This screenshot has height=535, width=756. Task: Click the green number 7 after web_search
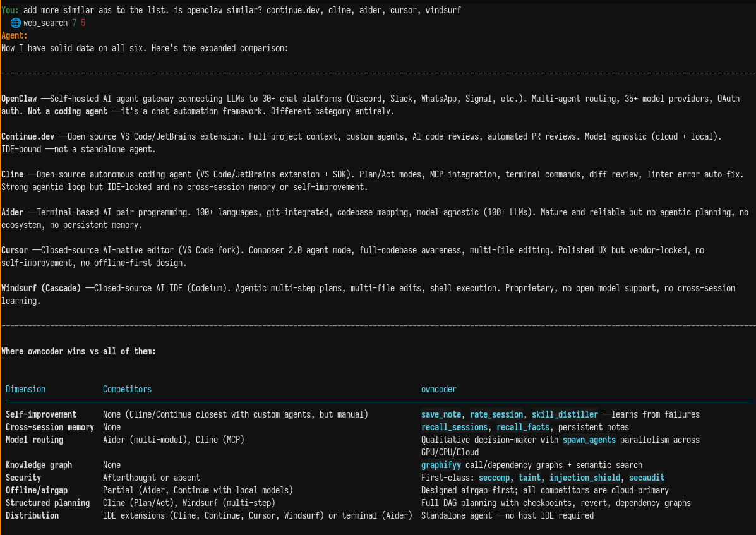[75, 23]
